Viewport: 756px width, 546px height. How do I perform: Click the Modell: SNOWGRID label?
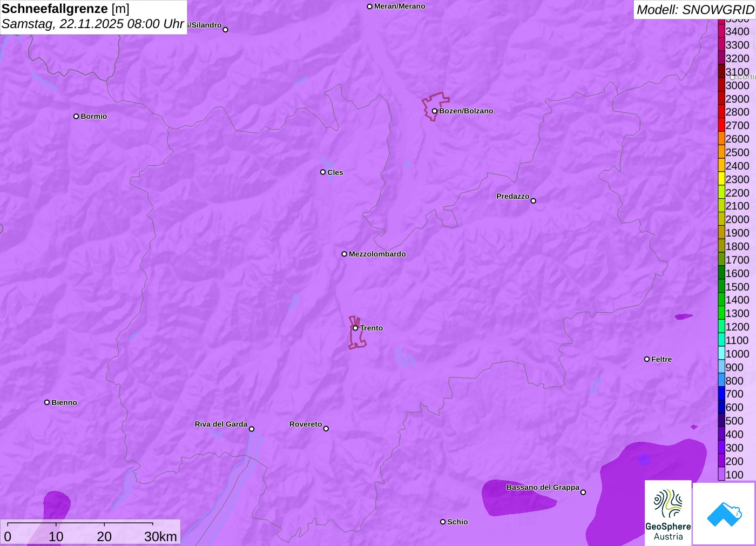coord(695,10)
